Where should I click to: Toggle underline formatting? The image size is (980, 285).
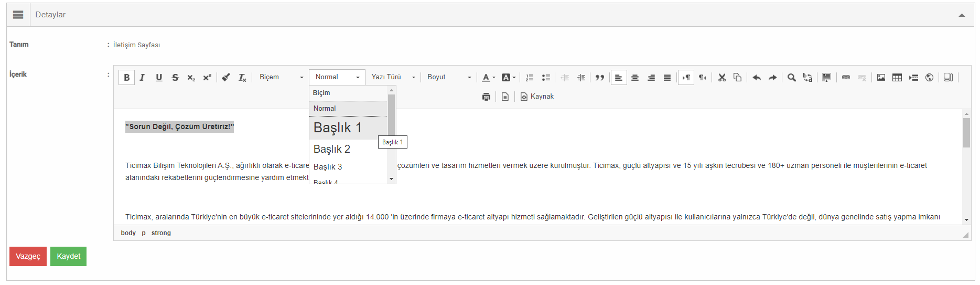159,77
